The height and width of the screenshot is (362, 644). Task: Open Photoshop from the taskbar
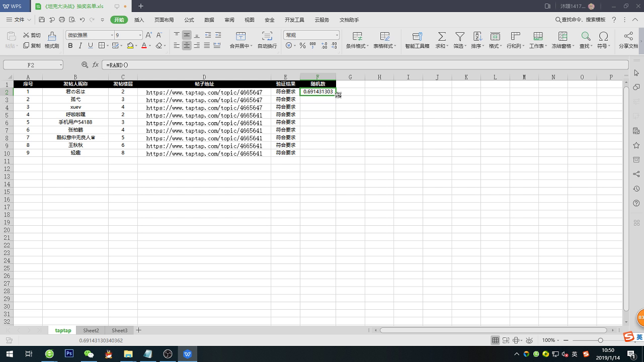pyautogui.click(x=69, y=354)
